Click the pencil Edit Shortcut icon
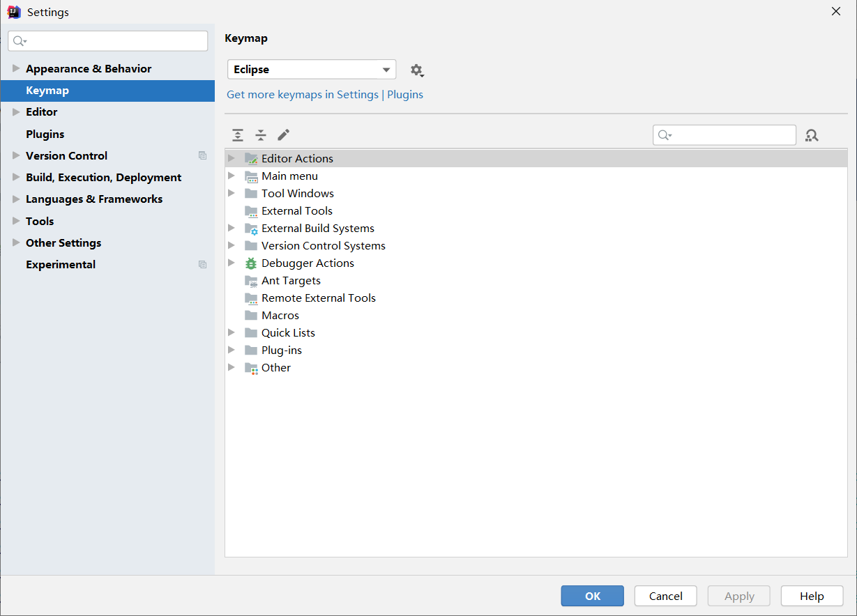 coord(283,135)
